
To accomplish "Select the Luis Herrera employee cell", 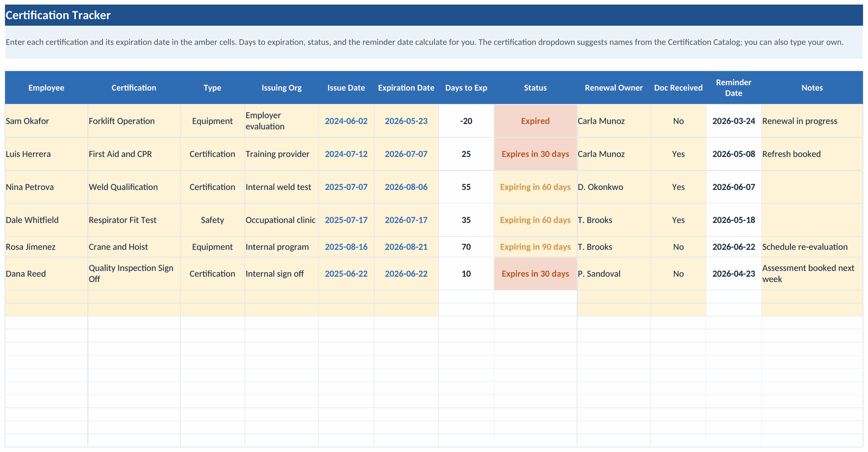I will tap(46, 154).
